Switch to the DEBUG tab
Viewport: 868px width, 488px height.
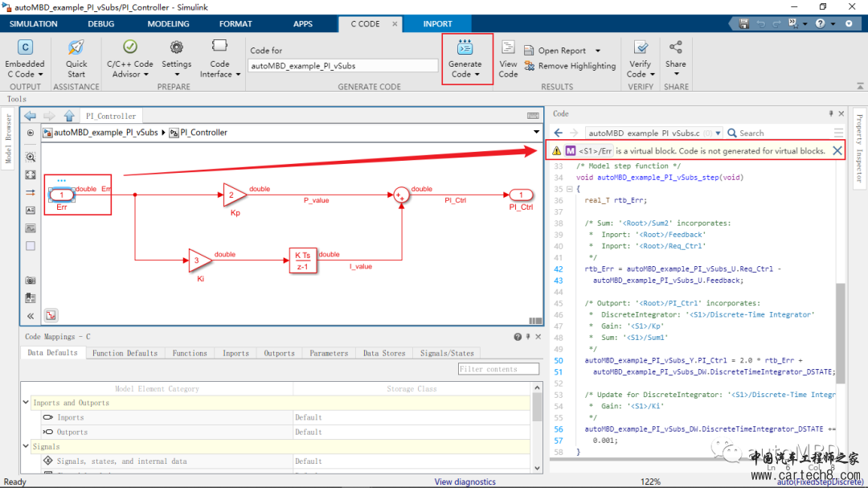pyautogui.click(x=100, y=24)
